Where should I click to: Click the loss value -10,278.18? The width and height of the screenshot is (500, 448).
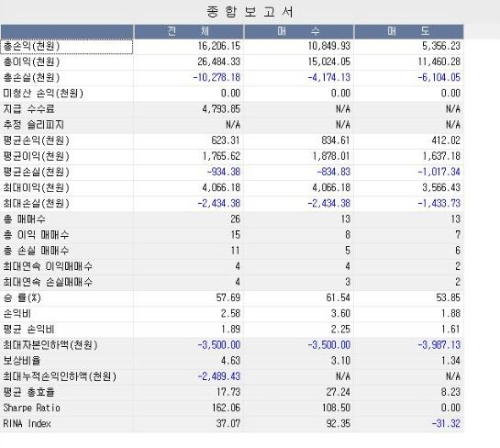pyautogui.click(x=217, y=77)
